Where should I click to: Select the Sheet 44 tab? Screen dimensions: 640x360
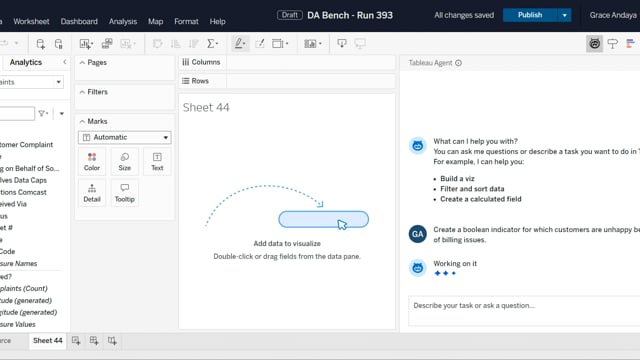(47, 340)
